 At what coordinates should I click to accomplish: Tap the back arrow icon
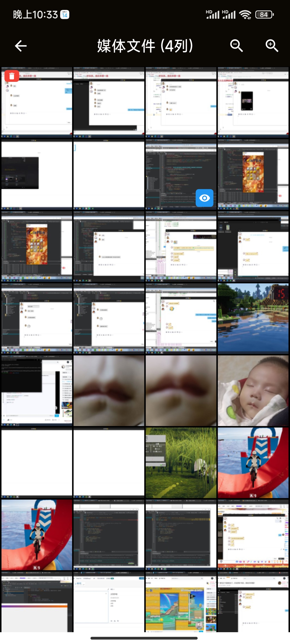click(x=21, y=46)
